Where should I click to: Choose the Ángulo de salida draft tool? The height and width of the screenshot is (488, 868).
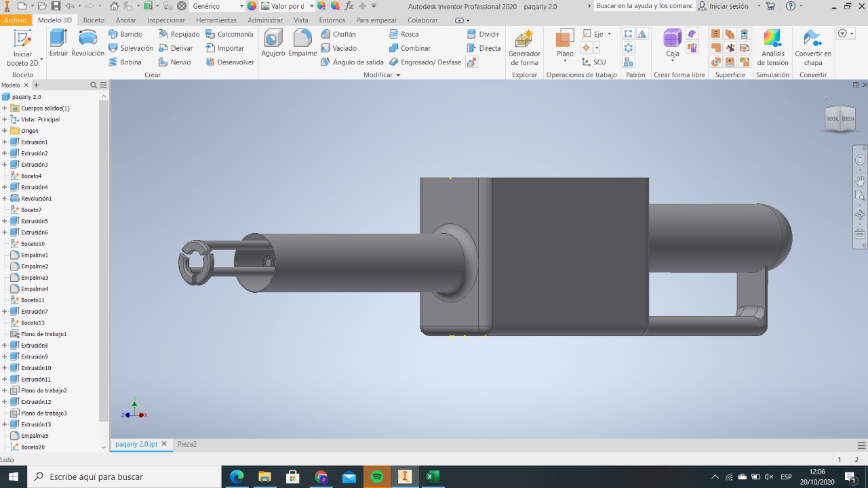[x=352, y=62]
